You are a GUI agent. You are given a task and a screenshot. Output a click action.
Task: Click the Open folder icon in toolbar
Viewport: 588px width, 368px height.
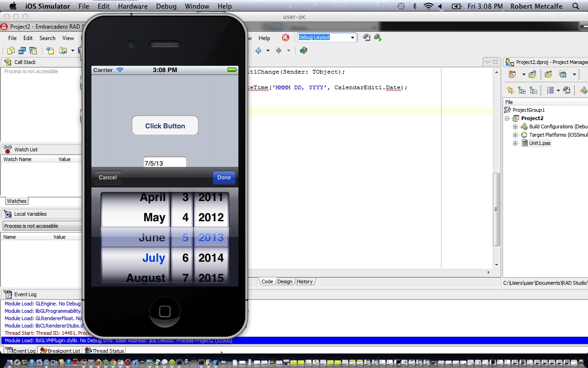pyautogui.click(x=63, y=51)
